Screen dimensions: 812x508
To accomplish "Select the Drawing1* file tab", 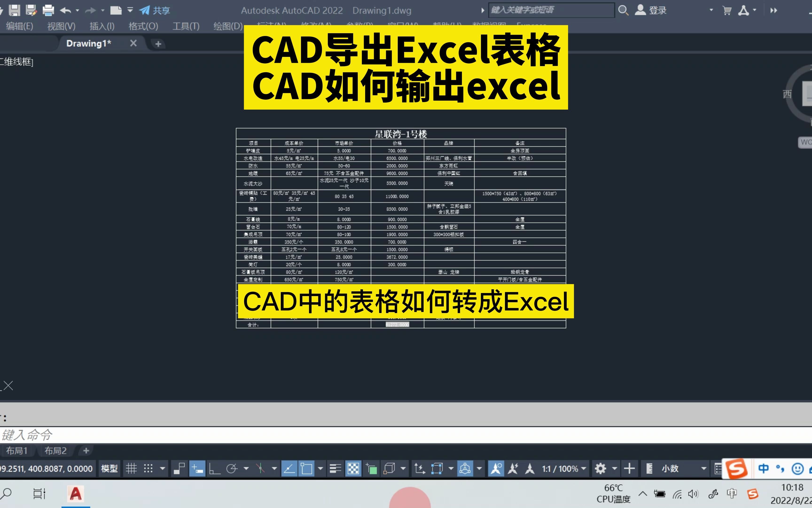I will click(x=89, y=43).
